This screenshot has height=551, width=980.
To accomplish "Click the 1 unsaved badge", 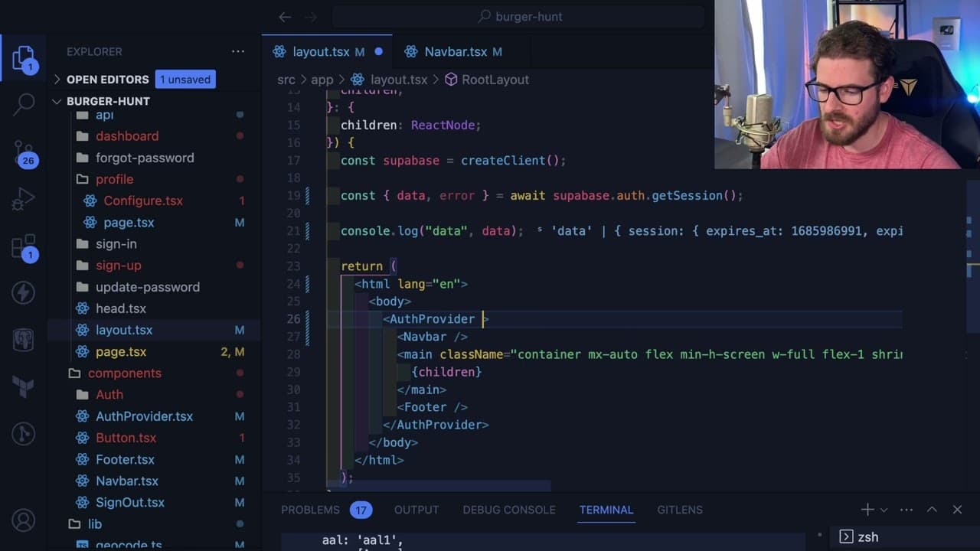I will point(185,79).
